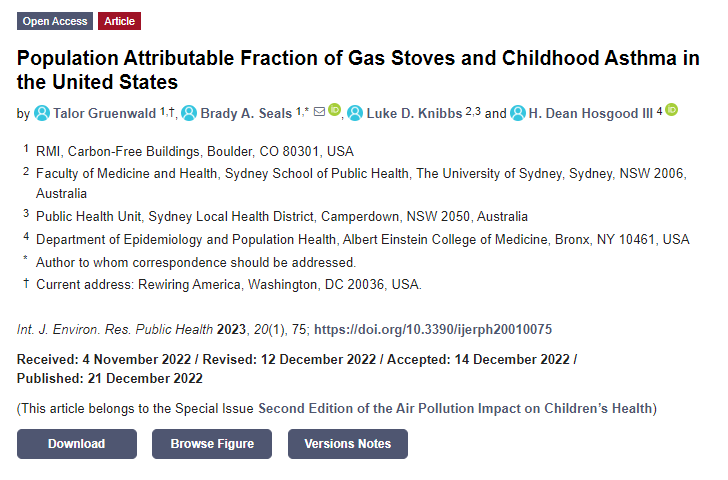Click the article title heading
728x480 pixels.
pos(358,70)
